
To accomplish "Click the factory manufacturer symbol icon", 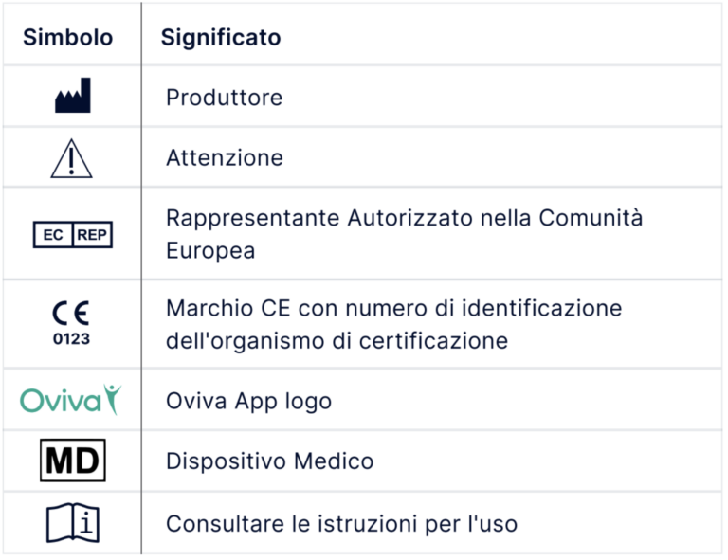I will (72, 95).
